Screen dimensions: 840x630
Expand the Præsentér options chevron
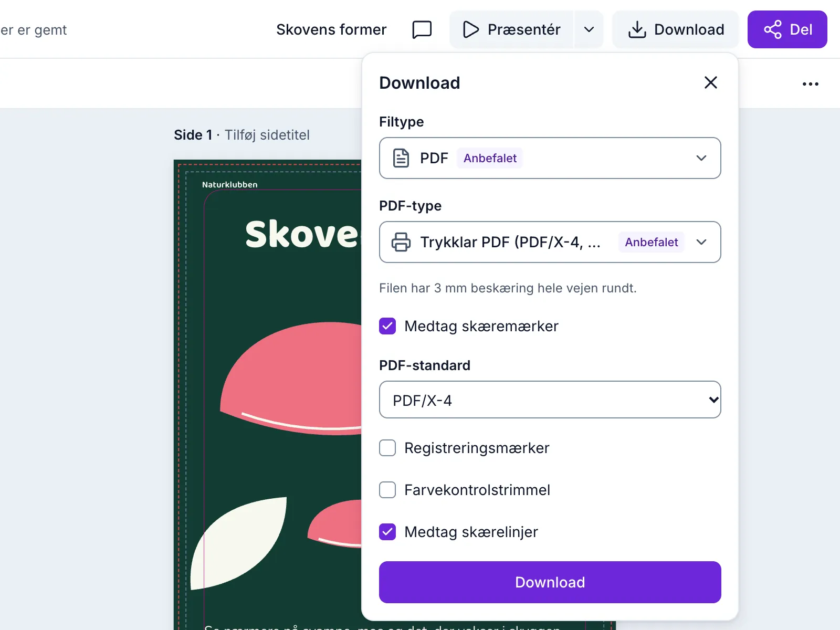[589, 29]
